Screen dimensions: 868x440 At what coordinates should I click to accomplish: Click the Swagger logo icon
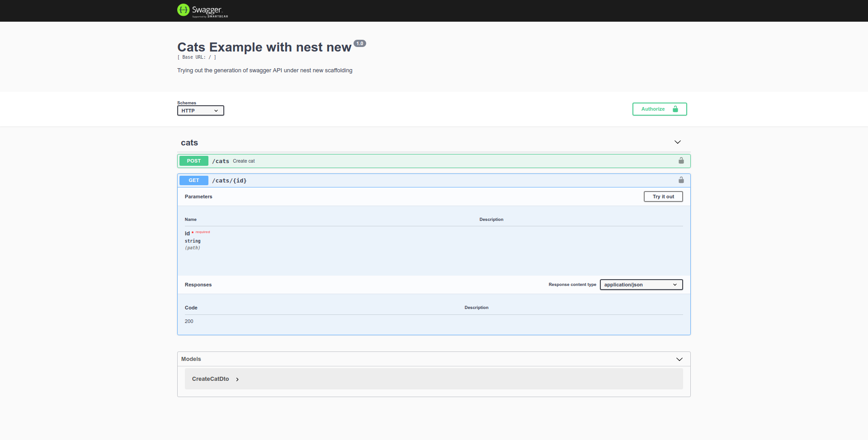(x=183, y=9)
